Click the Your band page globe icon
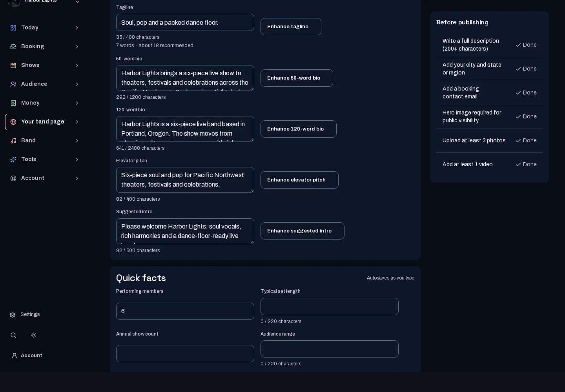Viewport: 565px width, 392px height. (x=13, y=122)
